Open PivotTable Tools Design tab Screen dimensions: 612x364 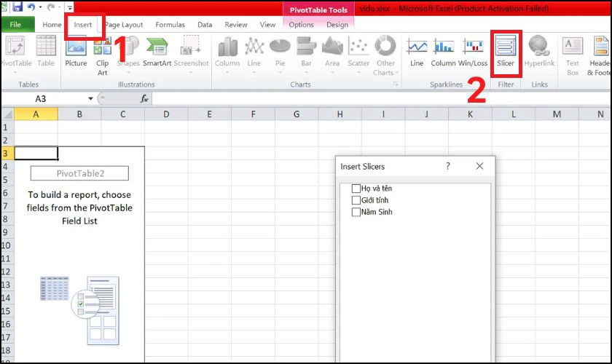click(x=337, y=25)
